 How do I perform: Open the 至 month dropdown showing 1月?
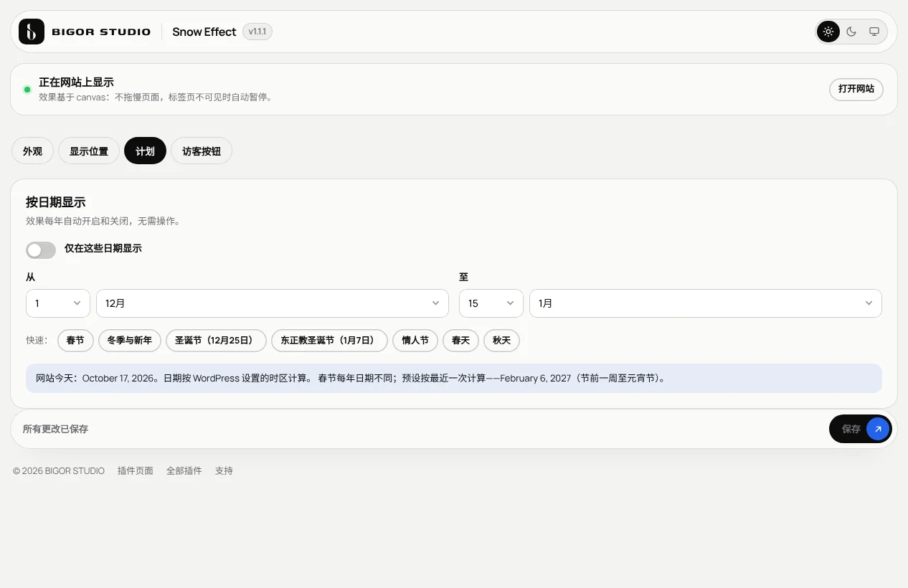coord(706,303)
